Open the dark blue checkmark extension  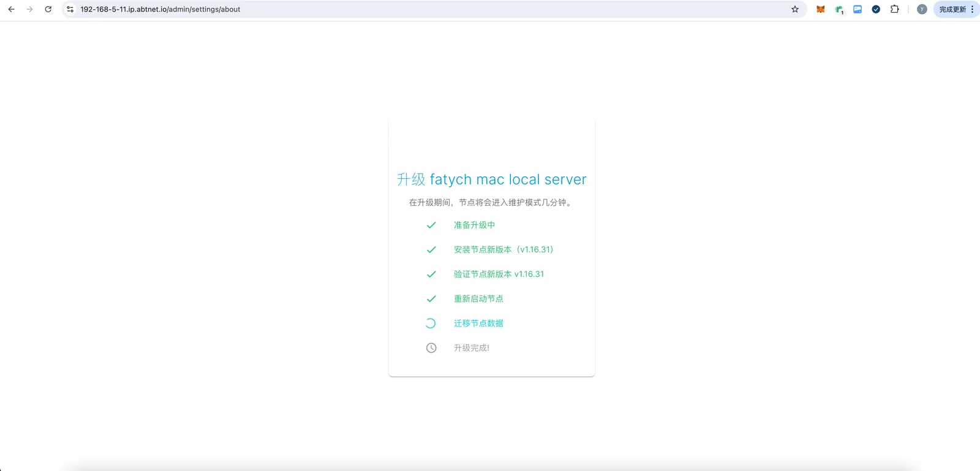tap(876, 9)
